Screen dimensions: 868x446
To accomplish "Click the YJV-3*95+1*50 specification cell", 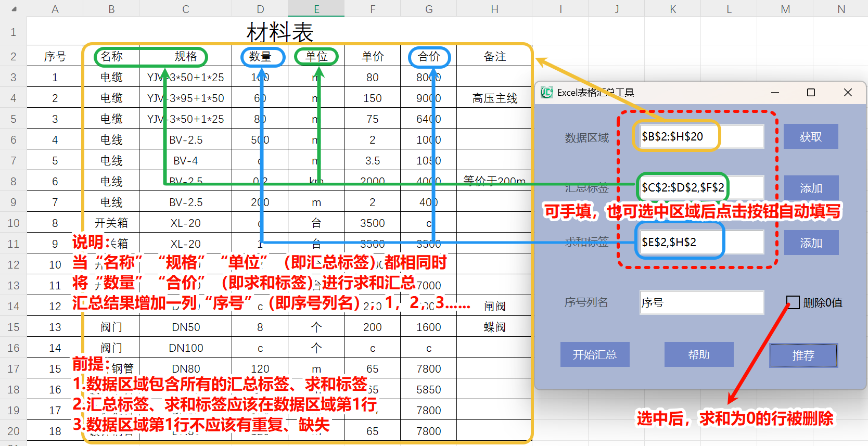I will tap(186, 98).
